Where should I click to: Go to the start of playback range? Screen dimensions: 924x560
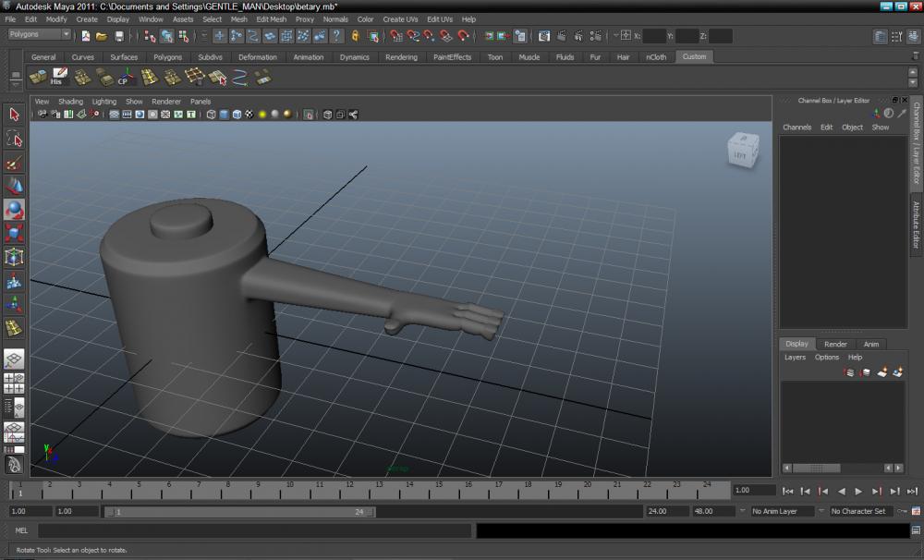point(788,491)
